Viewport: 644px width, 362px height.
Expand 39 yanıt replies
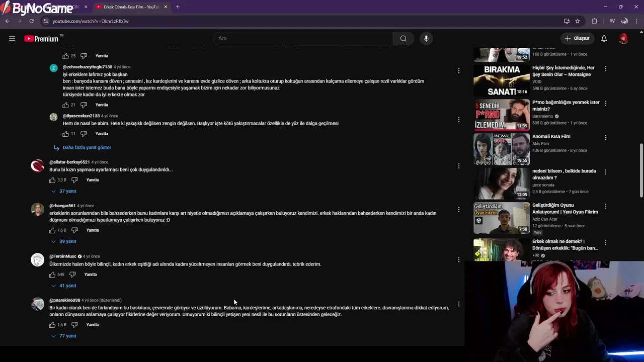(x=64, y=241)
